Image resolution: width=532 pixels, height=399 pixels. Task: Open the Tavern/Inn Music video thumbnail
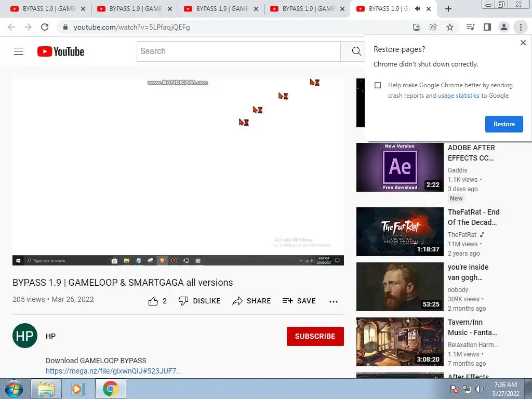[400, 342]
